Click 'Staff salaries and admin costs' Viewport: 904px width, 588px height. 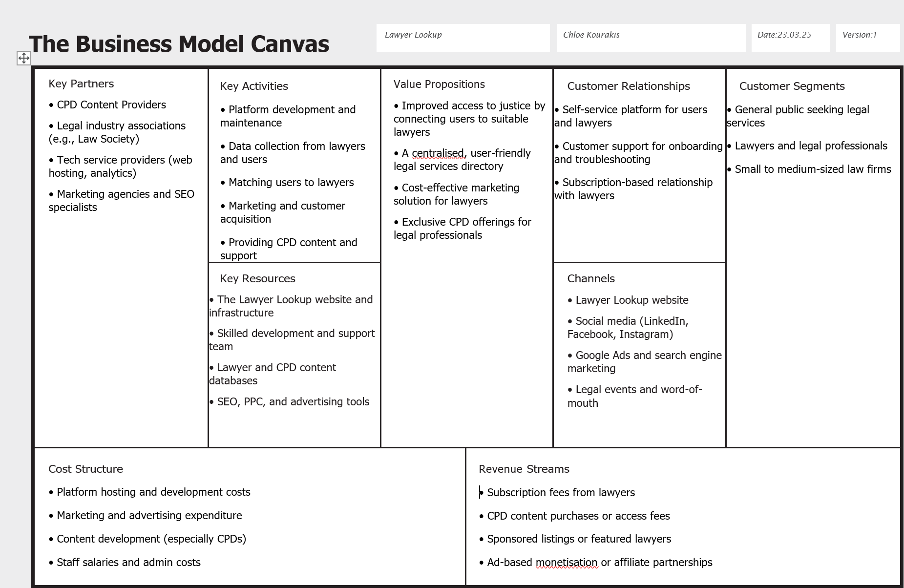click(125, 562)
